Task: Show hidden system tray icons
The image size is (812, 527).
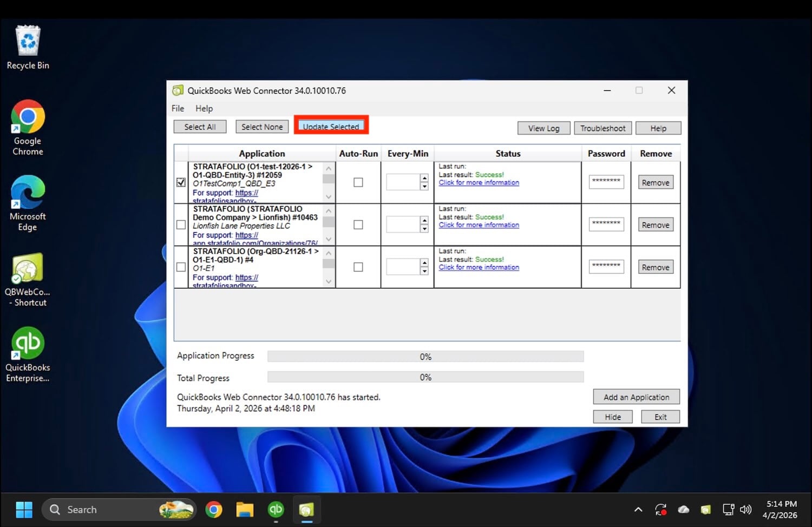Action: tap(638, 510)
